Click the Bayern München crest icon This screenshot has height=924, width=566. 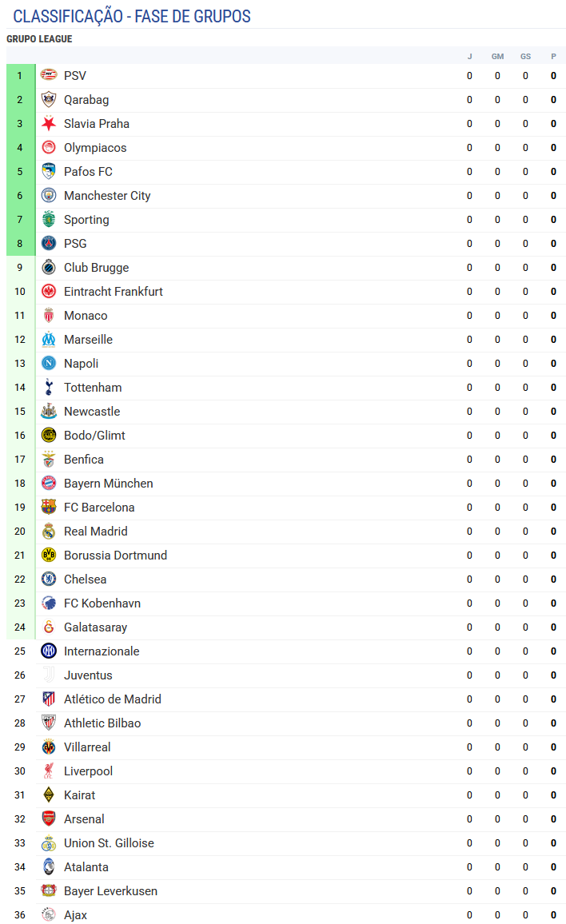click(49, 484)
